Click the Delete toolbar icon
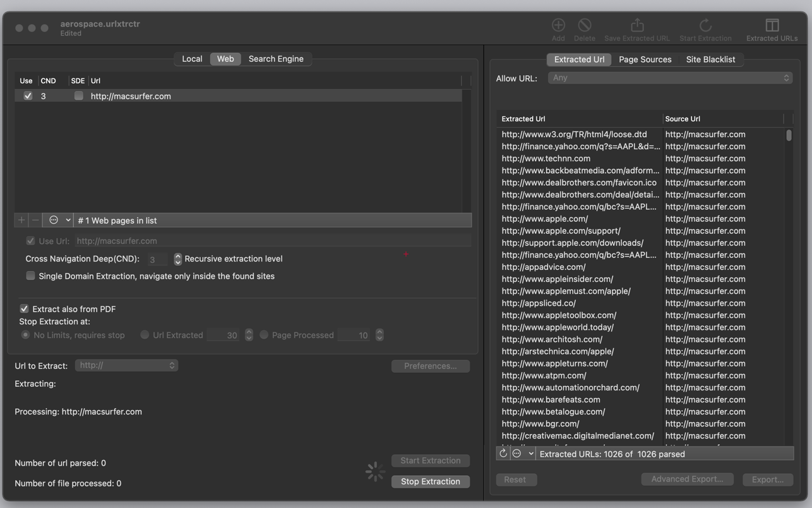 coord(584,25)
